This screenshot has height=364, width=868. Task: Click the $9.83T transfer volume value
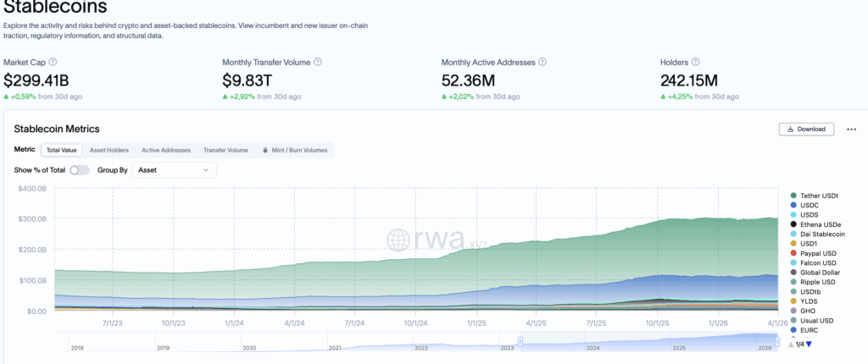(x=247, y=80)
